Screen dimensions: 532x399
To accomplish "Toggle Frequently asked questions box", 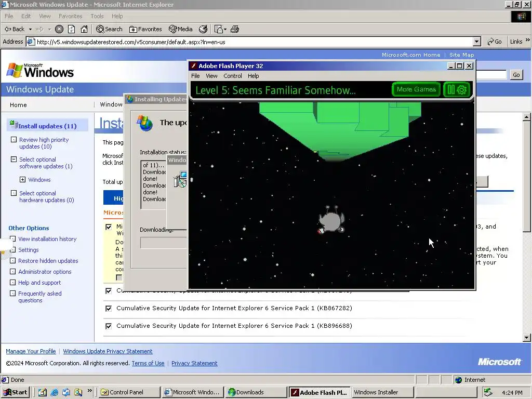I will [x=12, y=293].
